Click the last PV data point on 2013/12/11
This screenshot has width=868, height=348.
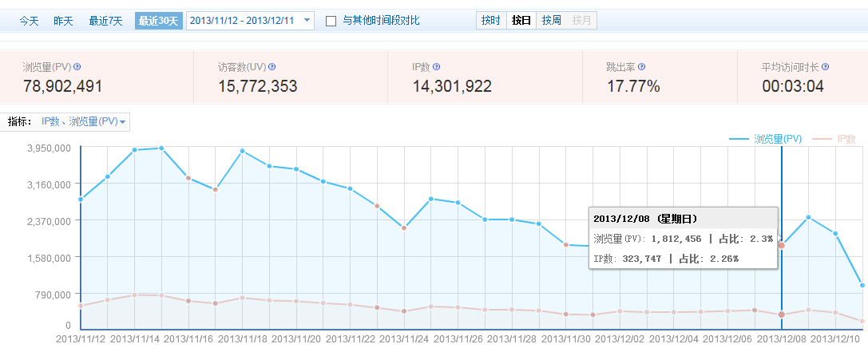[862, 286]
